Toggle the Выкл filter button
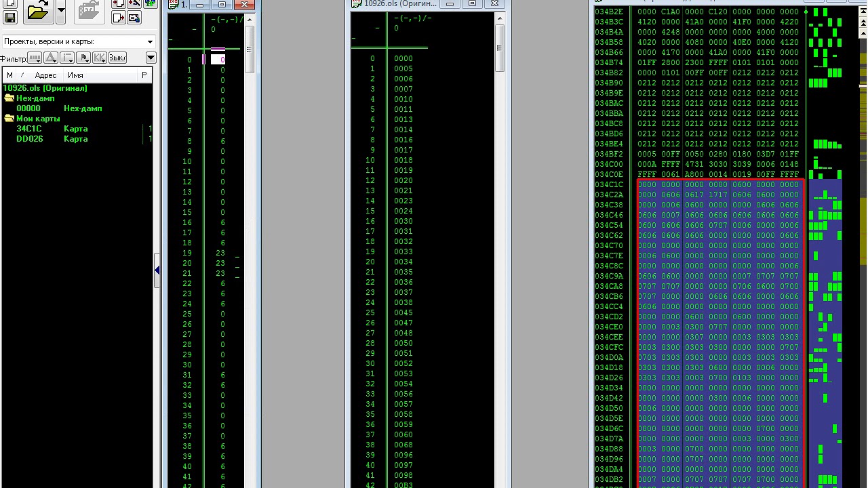This screenshot has width=868, height=488. click(x=117, y=58)
